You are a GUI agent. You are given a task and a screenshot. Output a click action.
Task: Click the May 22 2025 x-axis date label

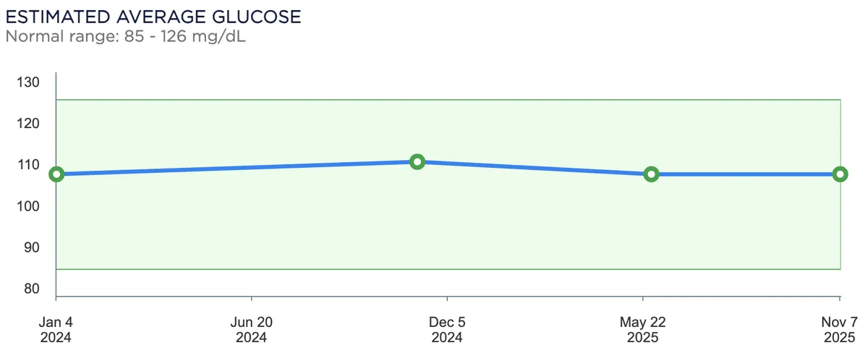point(643,330)
